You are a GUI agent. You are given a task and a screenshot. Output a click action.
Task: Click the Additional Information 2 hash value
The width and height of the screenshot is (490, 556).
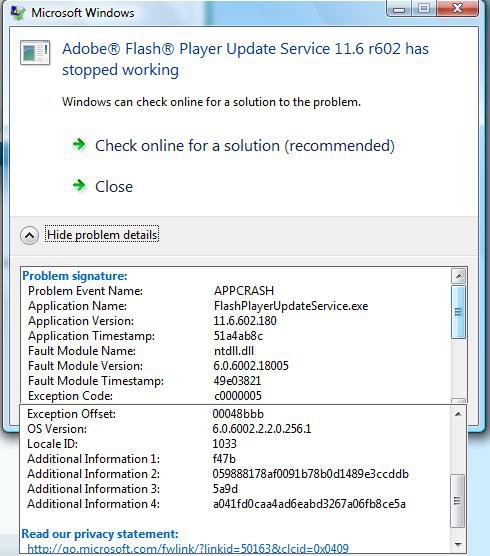tap(310, 474)
